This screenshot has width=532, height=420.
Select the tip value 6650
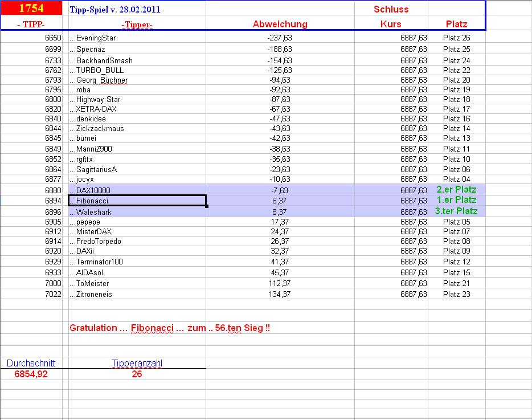coord(31,38)
